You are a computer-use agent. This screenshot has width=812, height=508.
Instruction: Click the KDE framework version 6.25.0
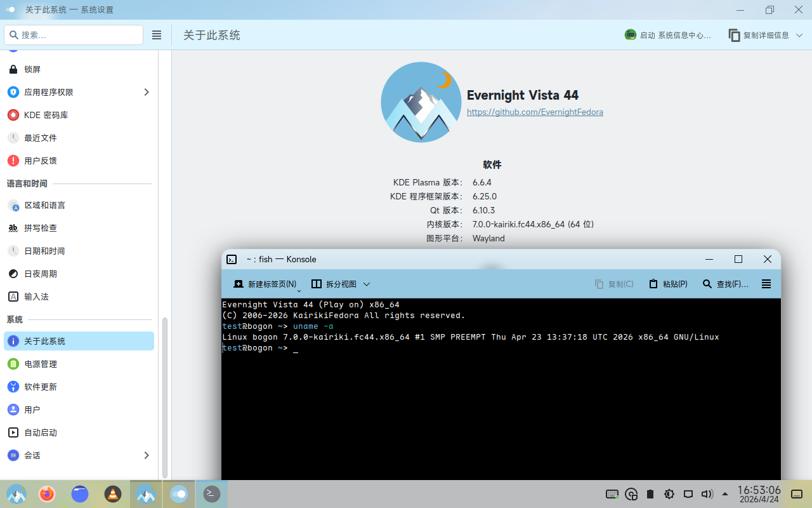tap(485, 196)
